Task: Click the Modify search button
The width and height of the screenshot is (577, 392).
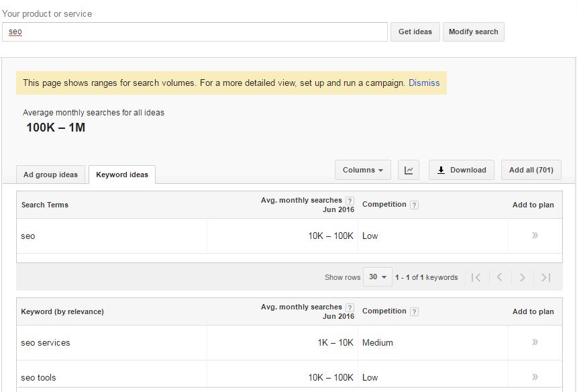Action: 473,32
